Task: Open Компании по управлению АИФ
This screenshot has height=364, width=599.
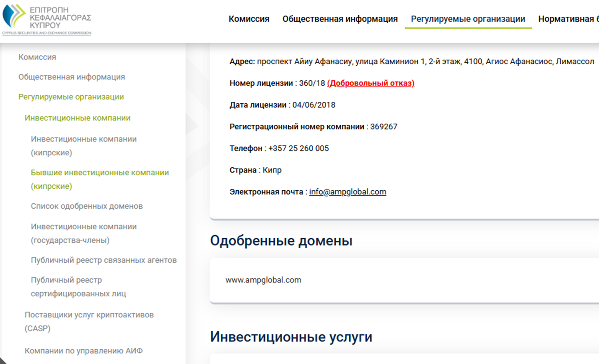Action: point(84,350)
